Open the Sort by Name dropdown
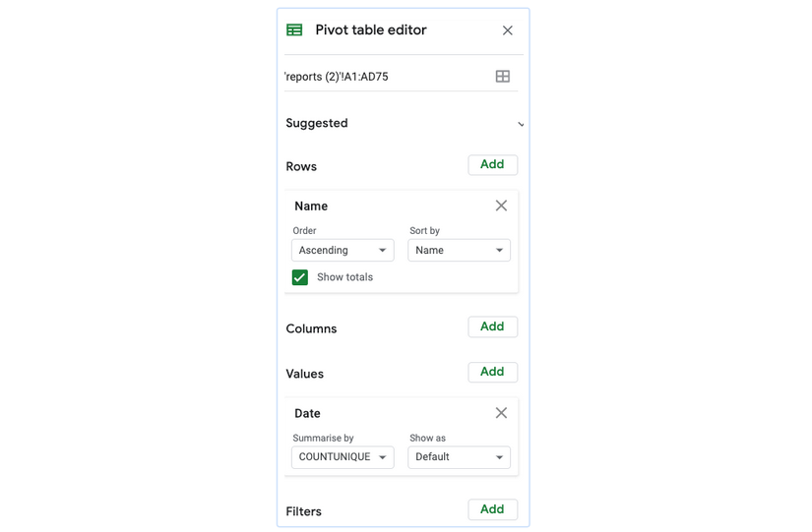Screen dimensions: 812x532 (459, 251)
